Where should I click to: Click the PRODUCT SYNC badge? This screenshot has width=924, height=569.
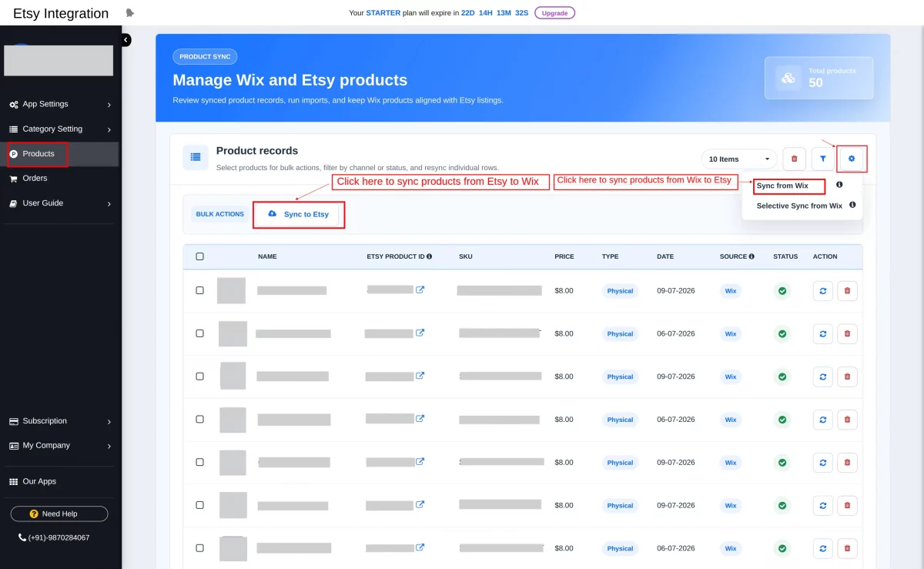coord(205,57)
